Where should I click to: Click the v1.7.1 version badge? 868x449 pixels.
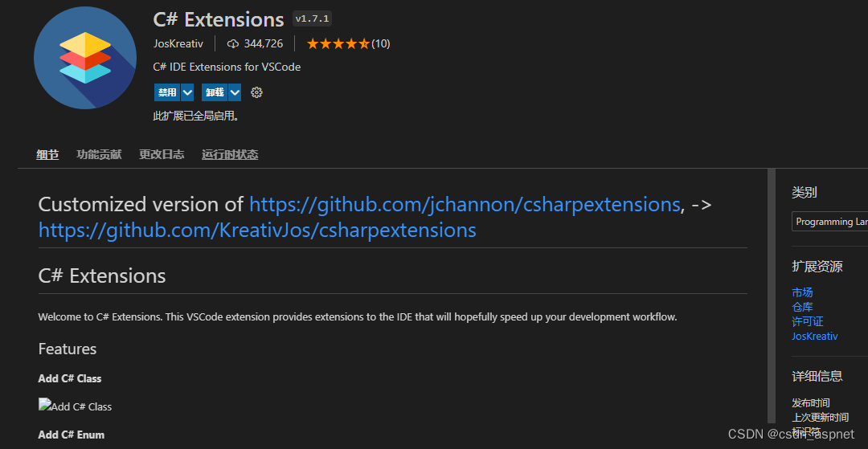click(312, 19)
